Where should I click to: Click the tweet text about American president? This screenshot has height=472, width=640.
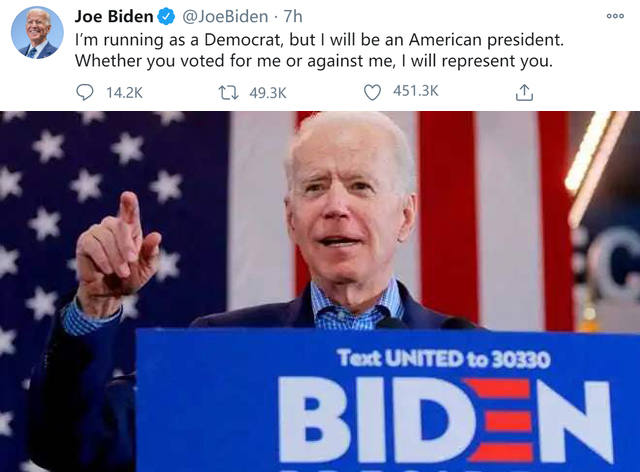click(x=319, y=50)
